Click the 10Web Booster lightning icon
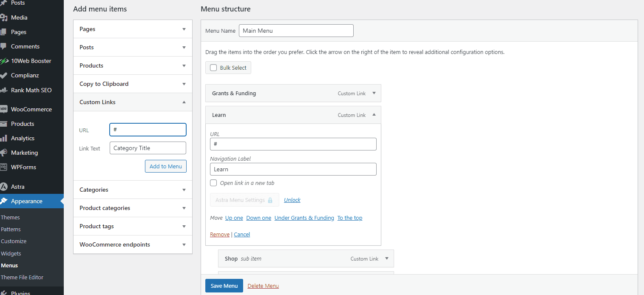 coord(3,61)
